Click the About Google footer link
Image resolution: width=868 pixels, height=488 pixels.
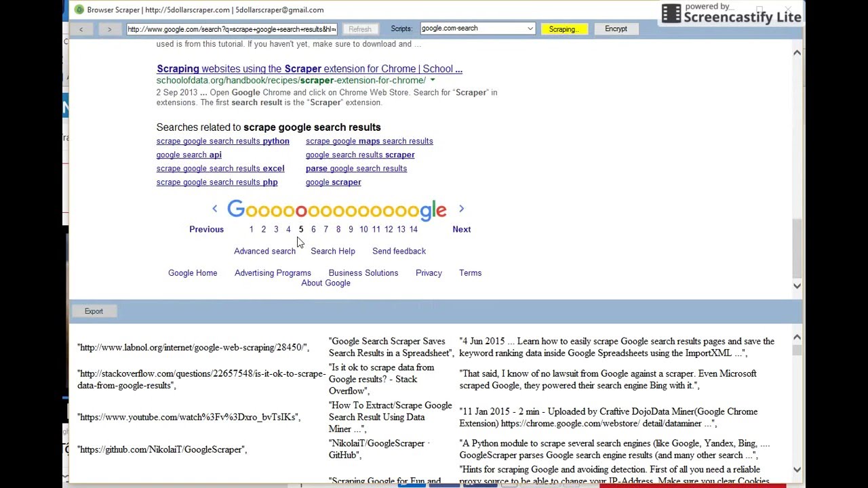click(325, 283)
